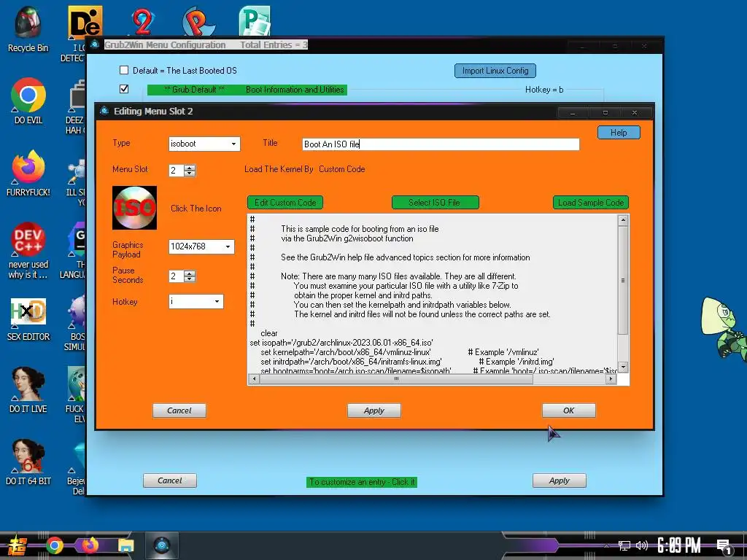Click the Select ISO File button
The height and width of the screenshot is (560, 747).
tap(435, 203)
